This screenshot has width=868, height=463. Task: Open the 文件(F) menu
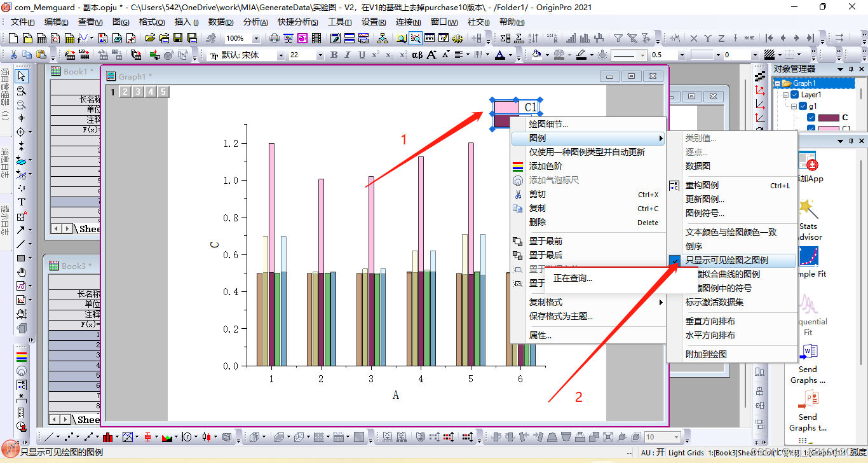coord(22,22)
